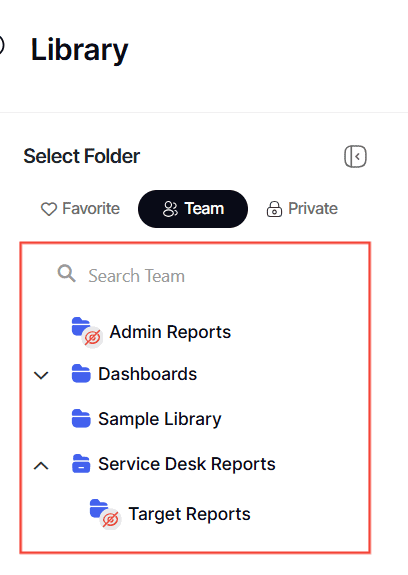Click the magnifier search icon

[67, 274]
